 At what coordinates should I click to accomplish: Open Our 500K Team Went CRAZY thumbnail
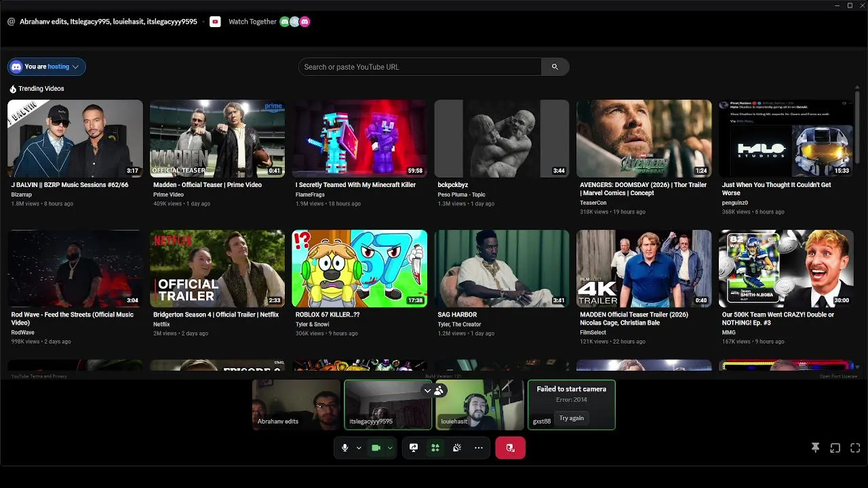[786, 268]
